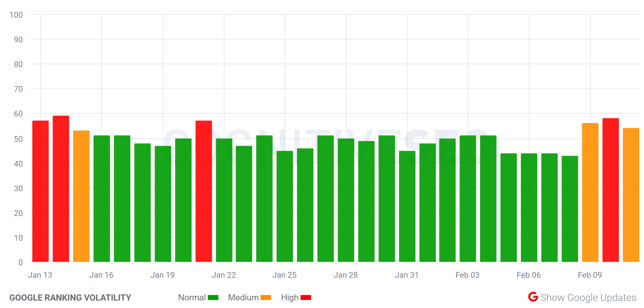Click the green Normal legend swatch
This screenshot has width=644, height=308.
point(213,297)
